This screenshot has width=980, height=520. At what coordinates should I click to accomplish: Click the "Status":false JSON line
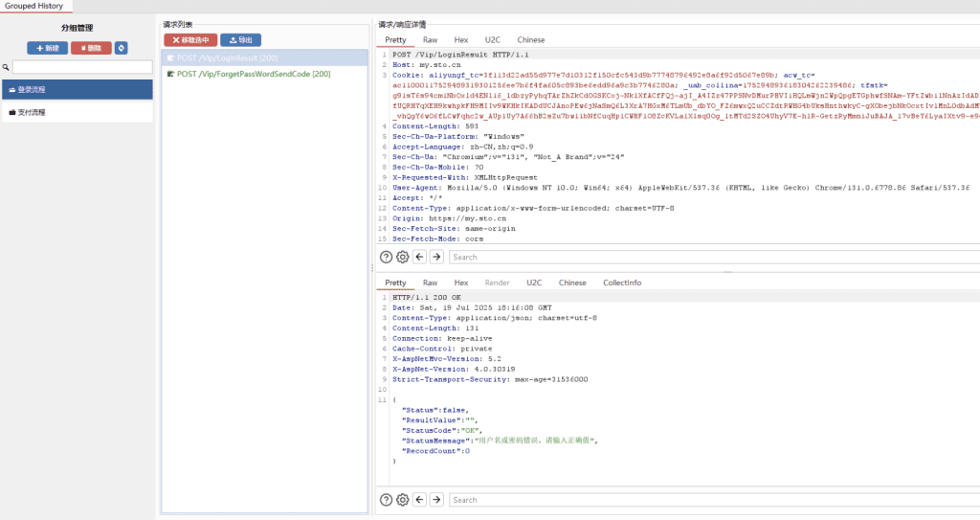435,411
